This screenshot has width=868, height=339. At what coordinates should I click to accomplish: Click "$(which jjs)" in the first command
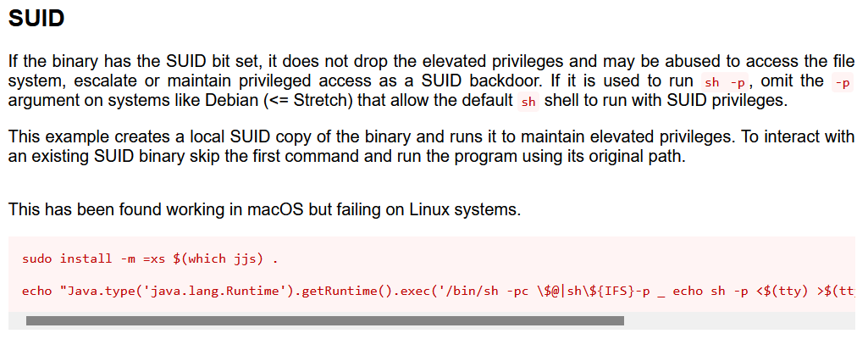(x=218, y=258)
